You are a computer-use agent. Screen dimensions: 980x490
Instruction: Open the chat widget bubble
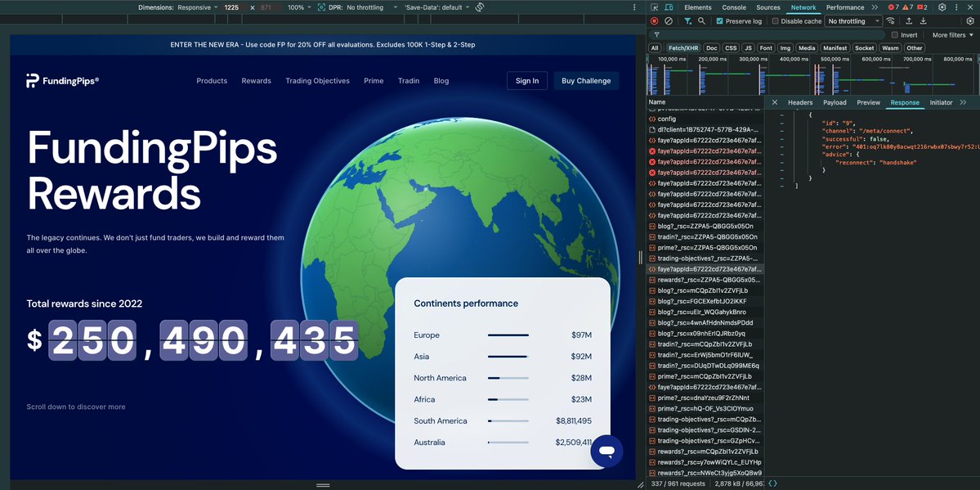click(x=606, y=452)
